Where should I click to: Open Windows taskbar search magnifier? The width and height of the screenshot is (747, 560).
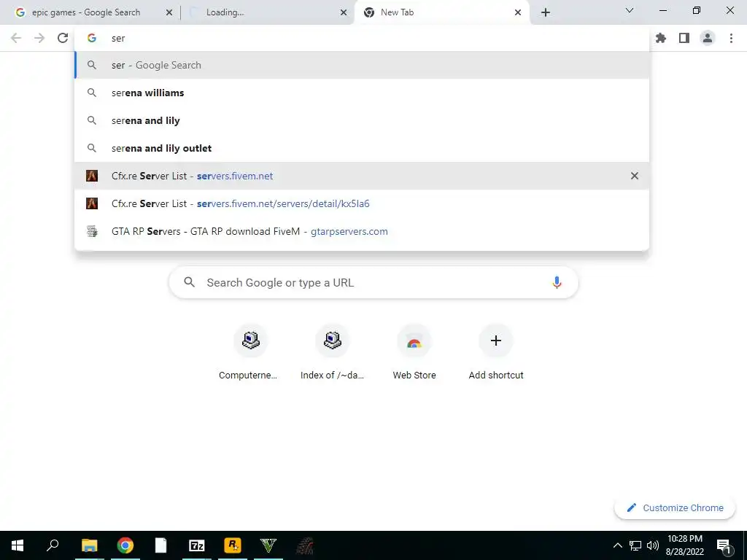[x=53, y=545]
